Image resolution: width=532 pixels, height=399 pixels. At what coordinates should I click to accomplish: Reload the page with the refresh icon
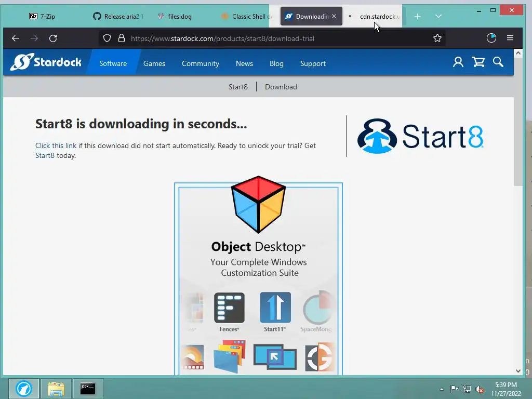53,38
